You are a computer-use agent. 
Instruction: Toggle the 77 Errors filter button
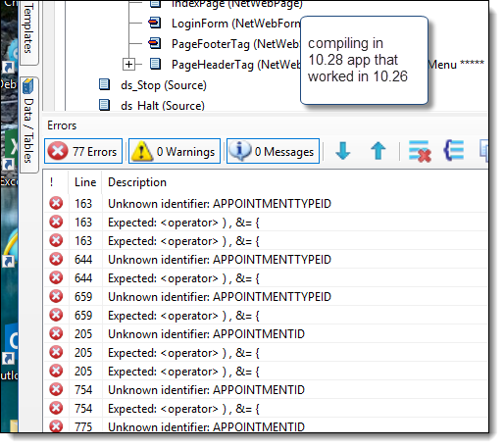point(83,151)
